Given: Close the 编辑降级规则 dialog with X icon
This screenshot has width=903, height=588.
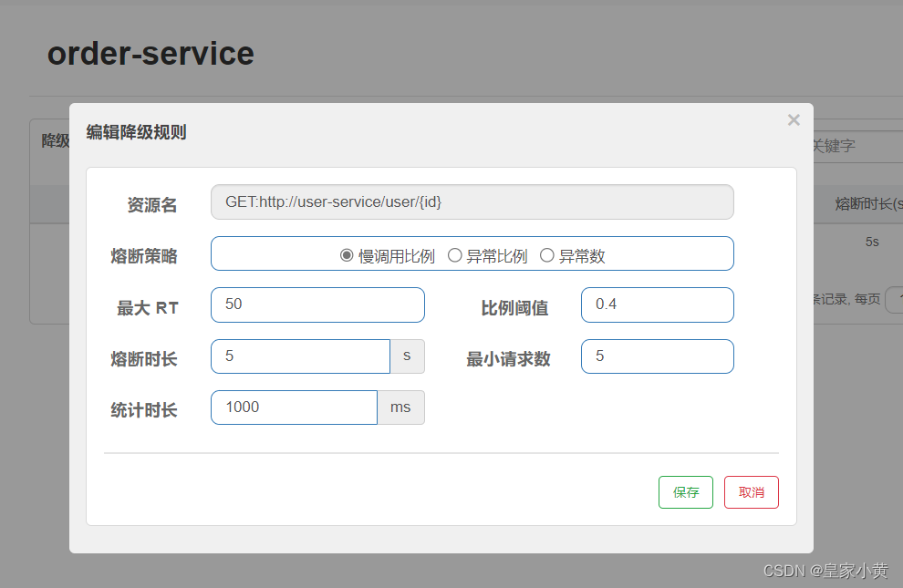Looking at the screenshot, I should pyautogui.click(x=794, y=119).
